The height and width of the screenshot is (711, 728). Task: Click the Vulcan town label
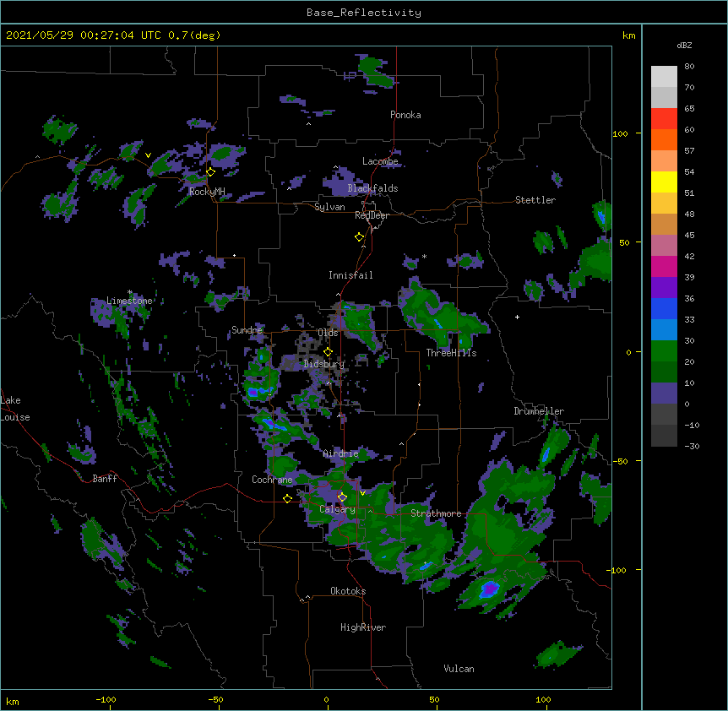459,669
